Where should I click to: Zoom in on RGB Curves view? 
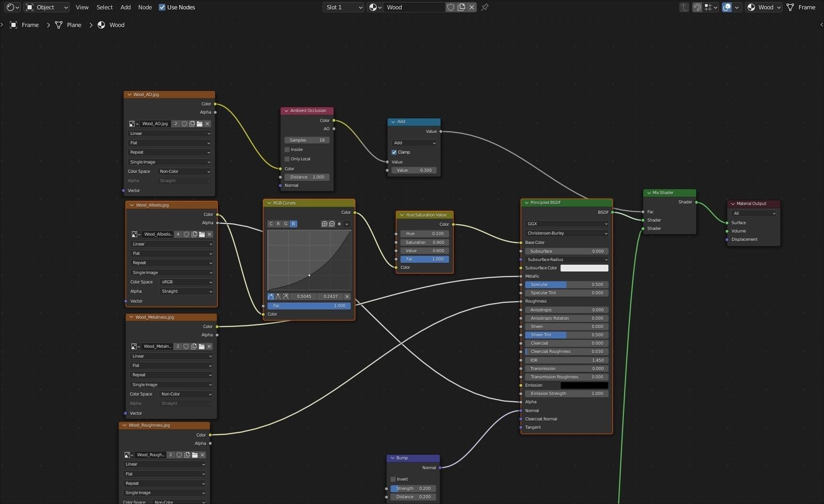click(324, 224)
